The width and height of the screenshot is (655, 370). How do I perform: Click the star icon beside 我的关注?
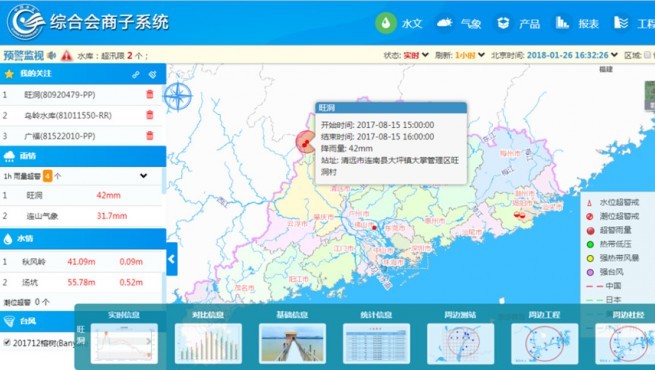[9, 74]
